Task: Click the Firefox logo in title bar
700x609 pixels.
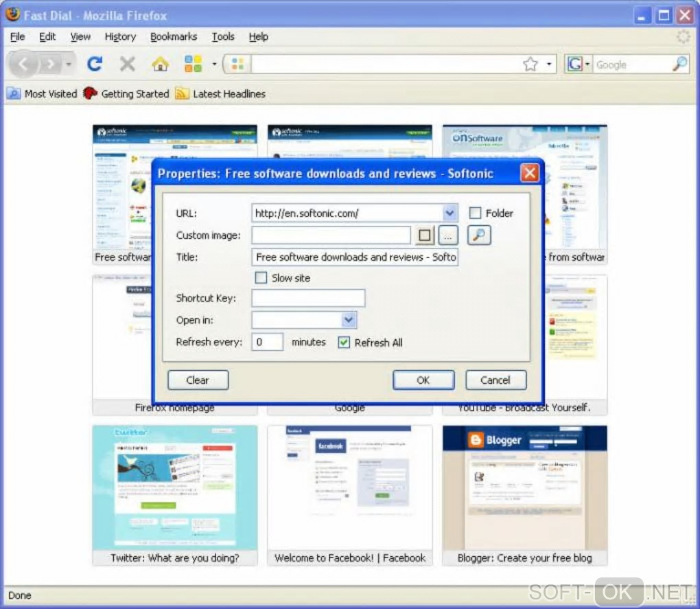Action: 12,14
